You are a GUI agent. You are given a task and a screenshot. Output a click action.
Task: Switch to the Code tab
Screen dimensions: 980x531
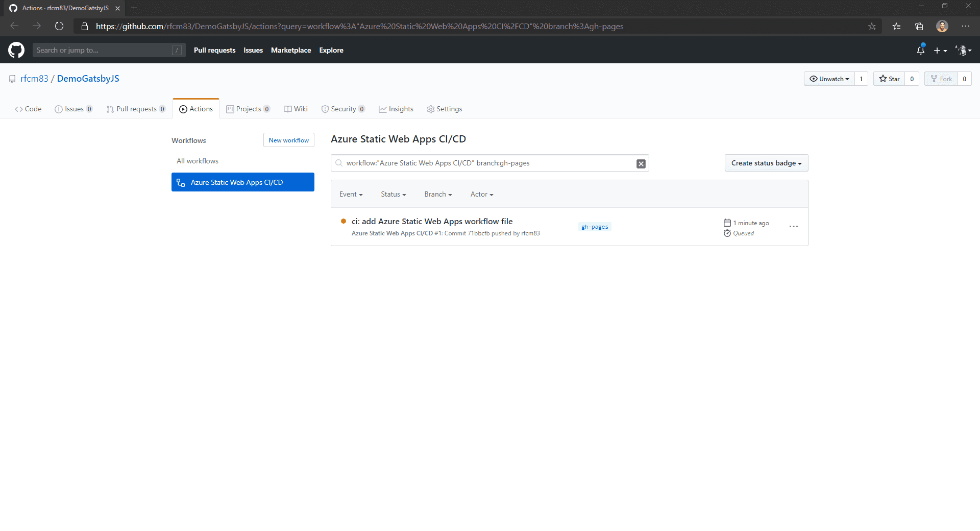[x=28, y=109]
